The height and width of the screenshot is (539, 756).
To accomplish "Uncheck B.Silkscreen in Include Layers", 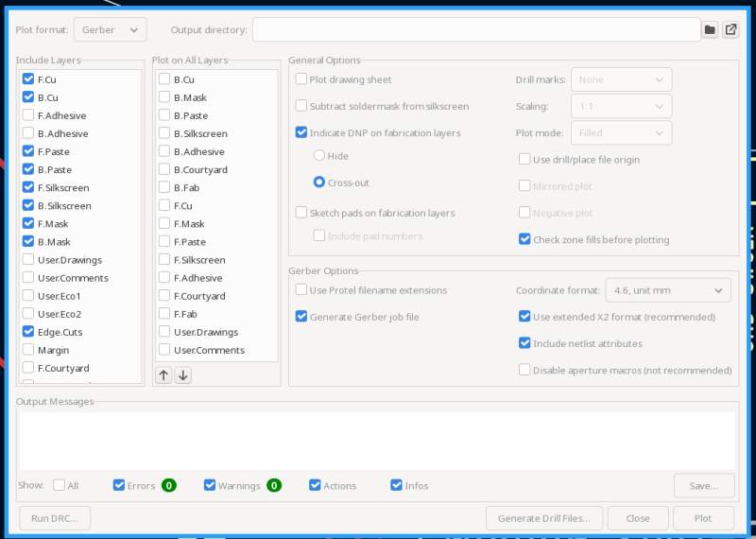I will click(x=28, y=205).
